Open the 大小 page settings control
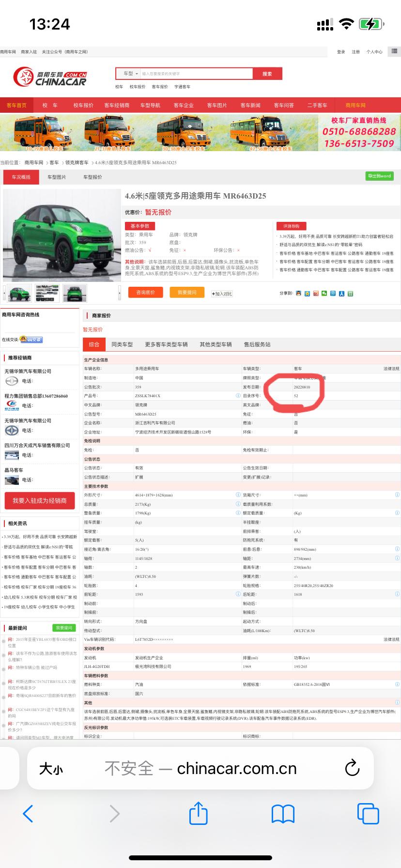This screenshot has height=868, width=401. [x=51, y=769]
